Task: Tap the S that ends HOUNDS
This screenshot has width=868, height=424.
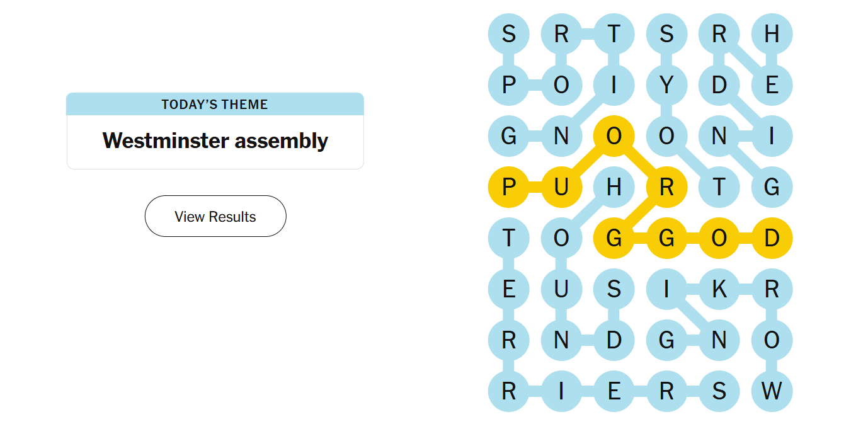Action: coord(614,289)
